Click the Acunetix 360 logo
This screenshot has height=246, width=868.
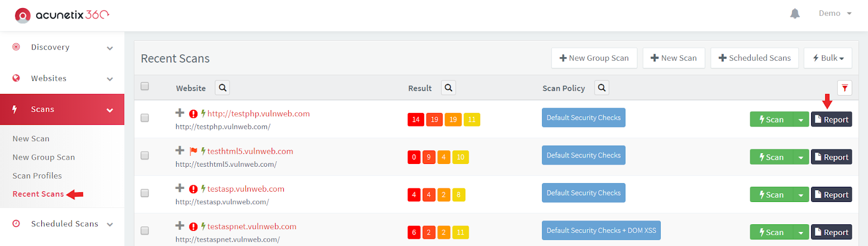[62, 15]
